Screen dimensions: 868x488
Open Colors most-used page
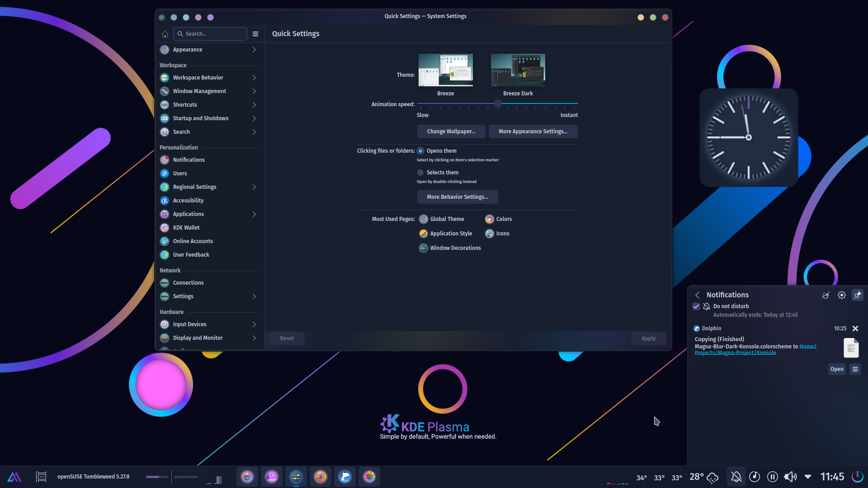pyautogui.click(x=498, y=219)
